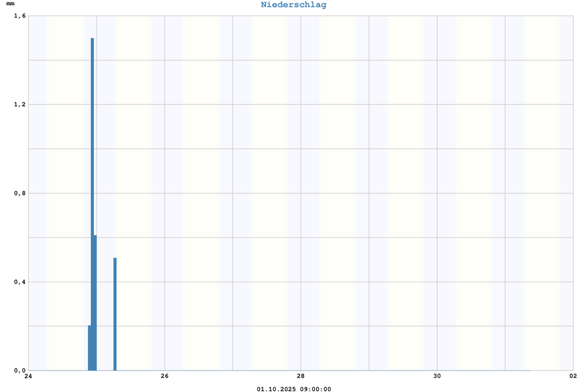588x392 pixels.
Task: Click the x-axis label 28
Action: point(301,376)
